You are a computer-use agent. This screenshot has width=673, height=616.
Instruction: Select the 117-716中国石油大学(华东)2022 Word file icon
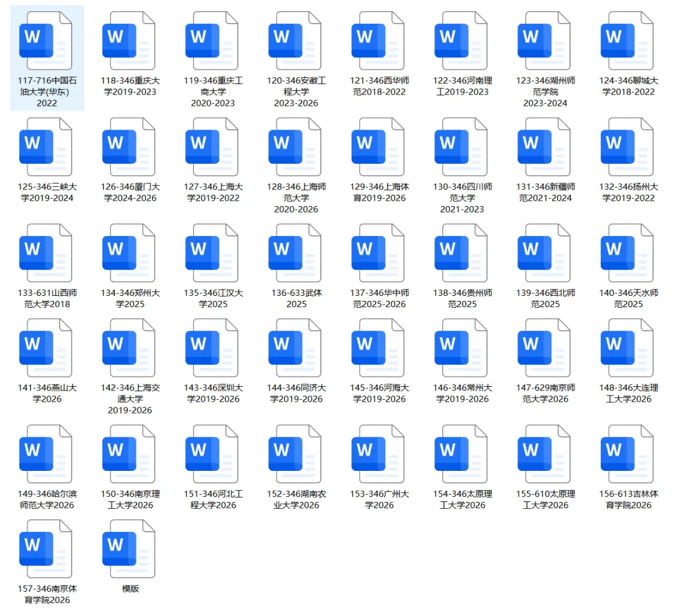click(x=45, y=40)
